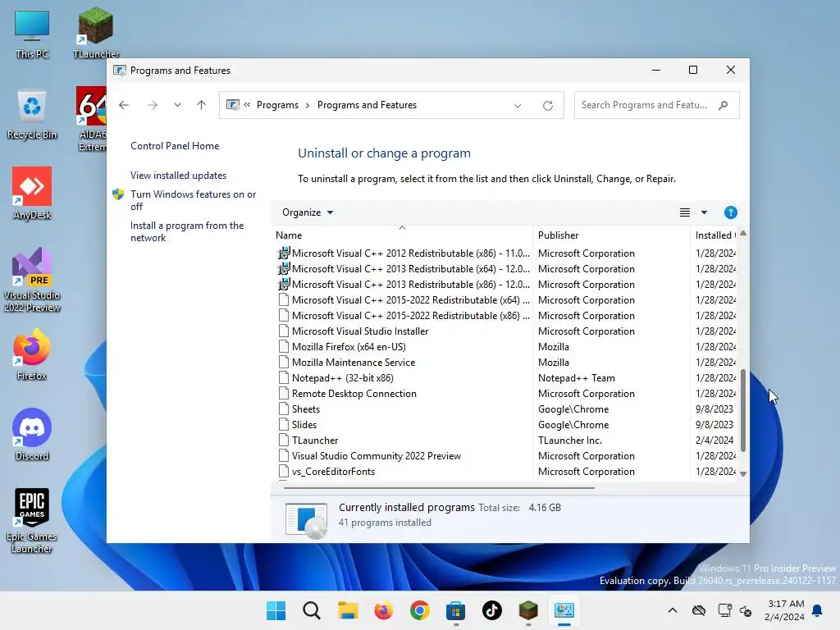
Task: Open recent locations dropdown chevron
Action: coord(177,105)
